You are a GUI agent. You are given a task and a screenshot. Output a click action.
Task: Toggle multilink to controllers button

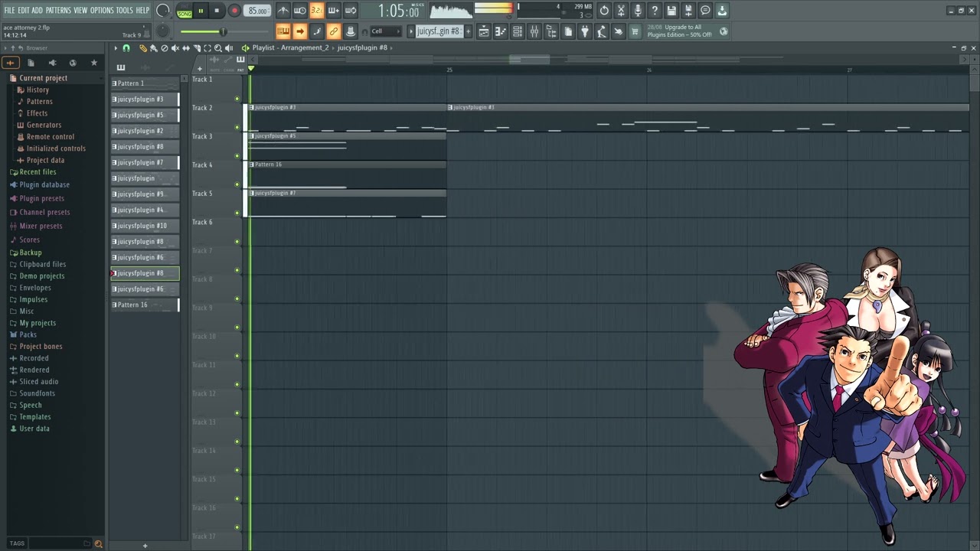tap(334, 31)
